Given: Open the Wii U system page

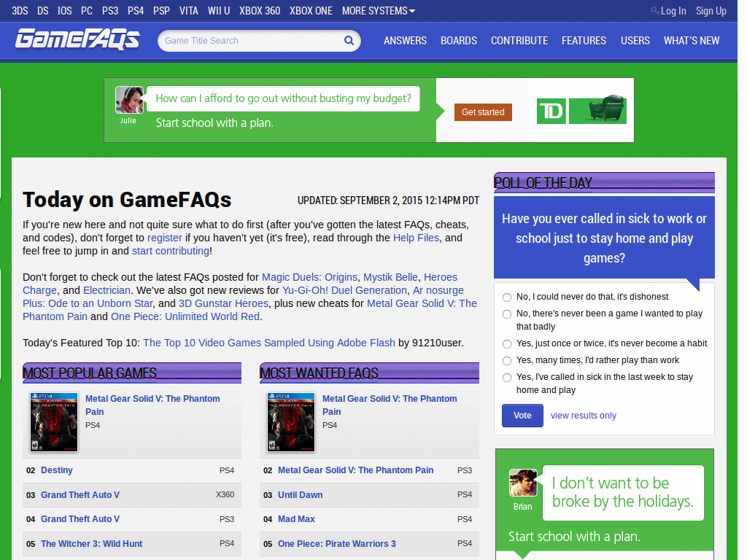Looking at the screenshot, I should (219, 10).
